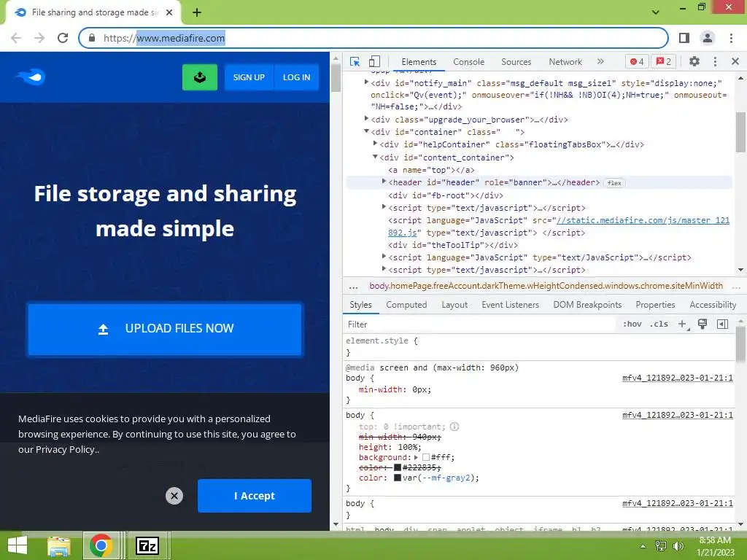Screen dimensions: 747x560
Task: Close the MediaFire browser tab
Action: (x=169, y=12)
